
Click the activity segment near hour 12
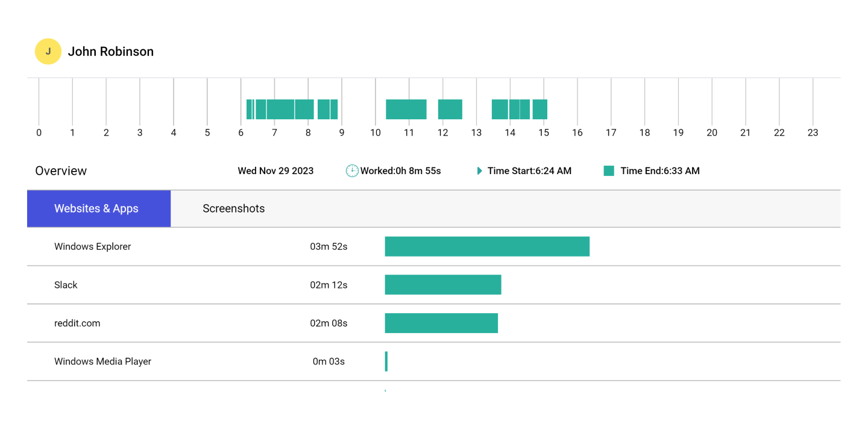[450, 109]
